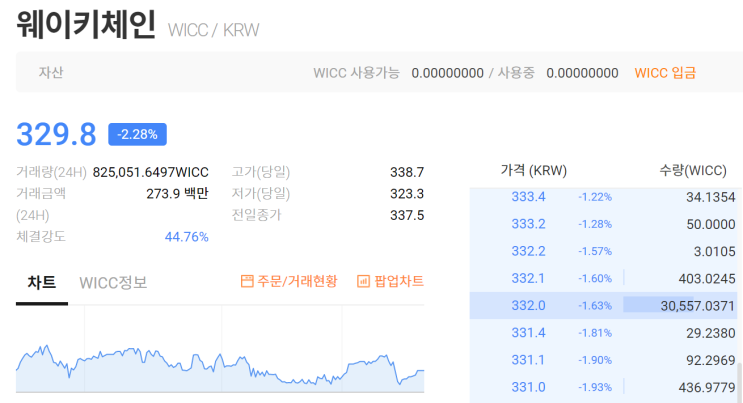Click the 가격 (KRW) column header
Screen dimensions: 743x403
(534, 170)
